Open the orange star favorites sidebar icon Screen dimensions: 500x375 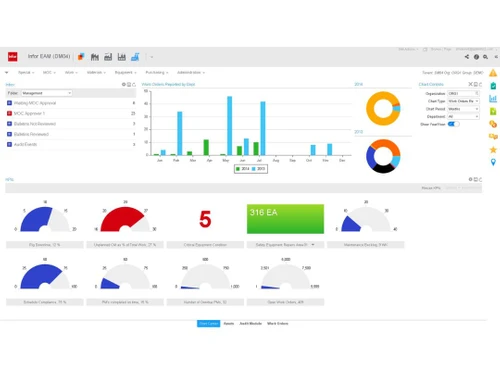tap(493, 149)
